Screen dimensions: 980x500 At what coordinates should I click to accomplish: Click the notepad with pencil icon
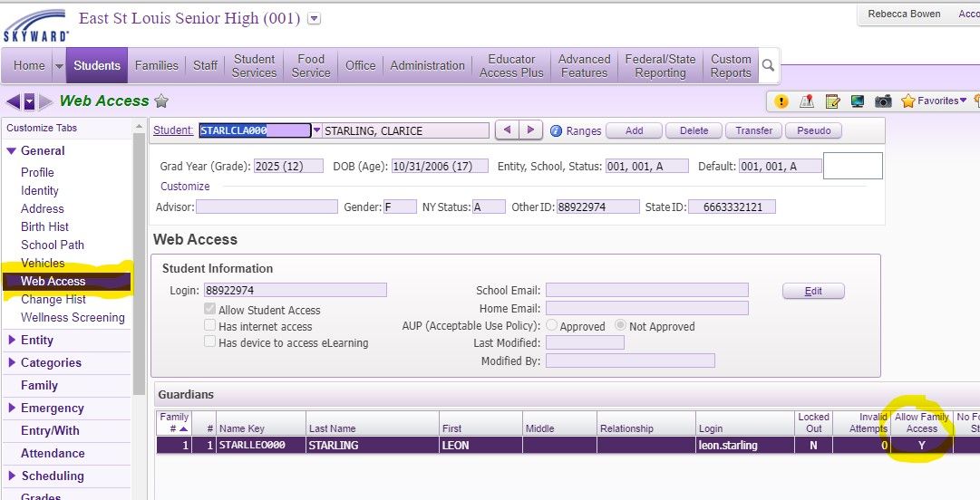coord(832,101)
